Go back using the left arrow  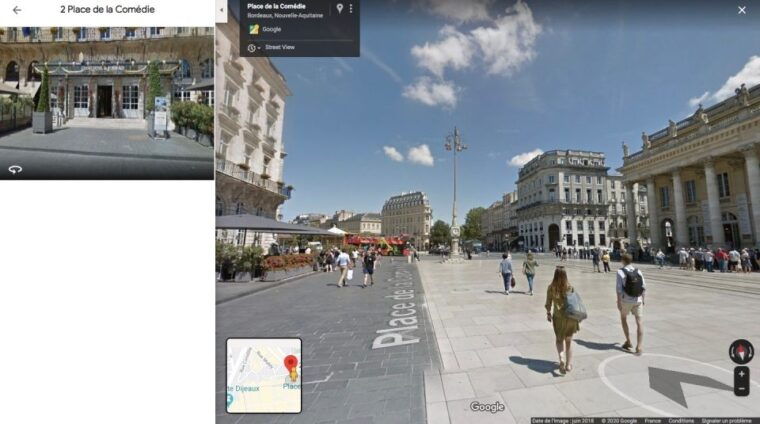(16, 10)
